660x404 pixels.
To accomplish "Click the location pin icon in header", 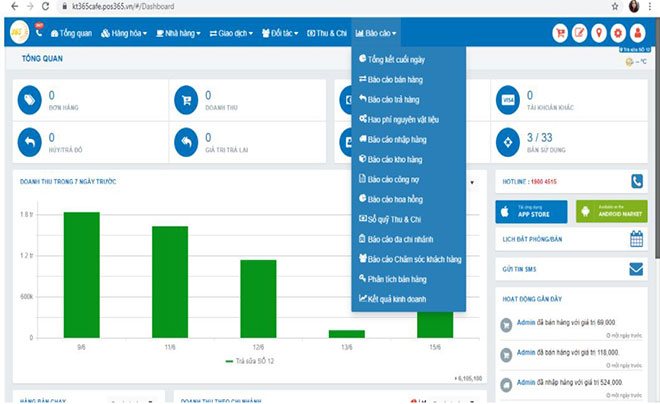I will pos(599,32).
